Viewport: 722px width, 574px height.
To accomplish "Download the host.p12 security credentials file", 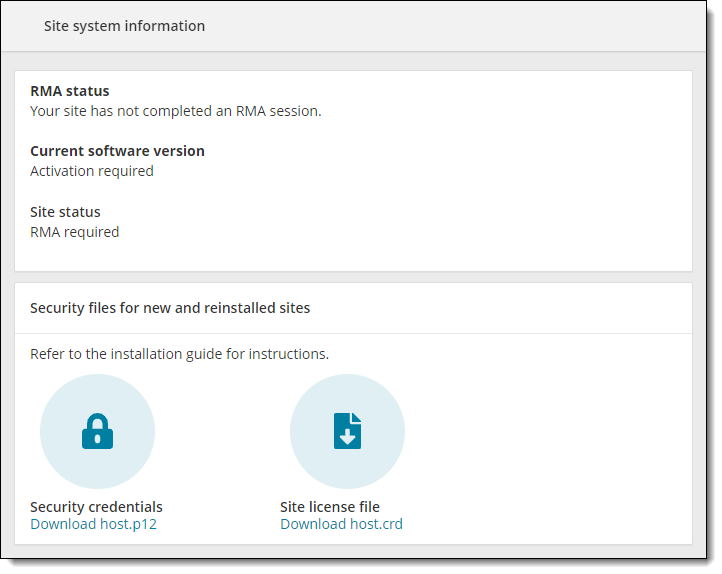I will (x=93, y=524).
